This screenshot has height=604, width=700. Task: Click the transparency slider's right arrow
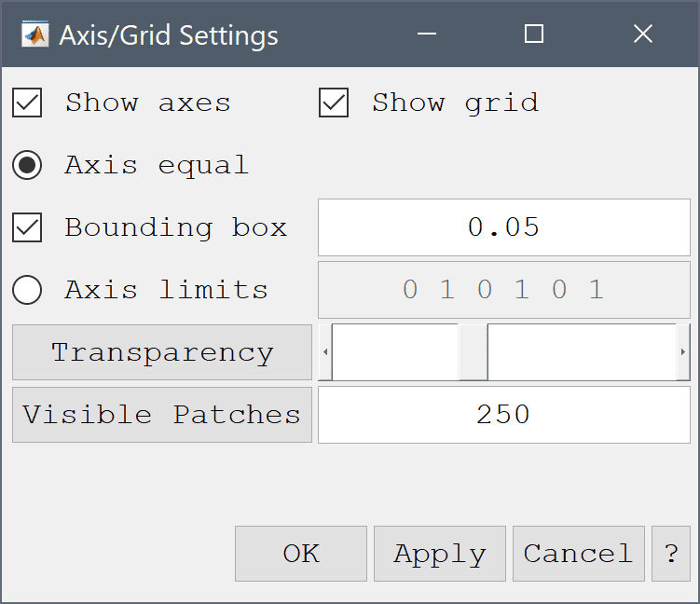tap(683, 352)
